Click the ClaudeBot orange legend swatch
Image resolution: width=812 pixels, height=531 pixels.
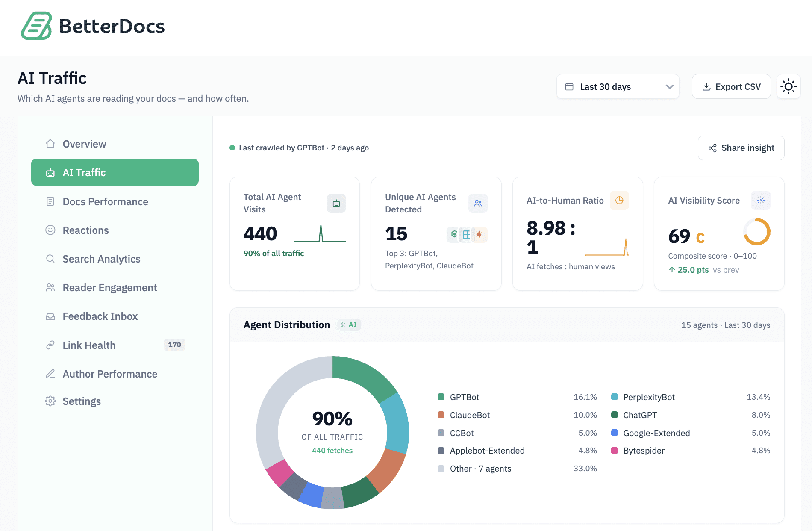pos(441,415)
